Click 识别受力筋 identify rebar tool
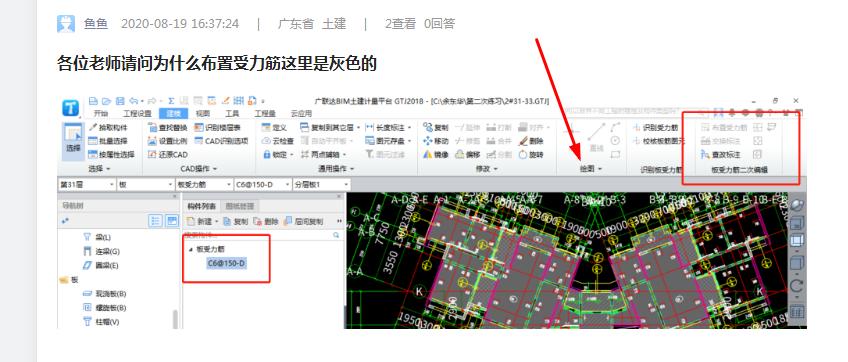Image resolution: width=848 pixels, height=362 pixels. 655,128
